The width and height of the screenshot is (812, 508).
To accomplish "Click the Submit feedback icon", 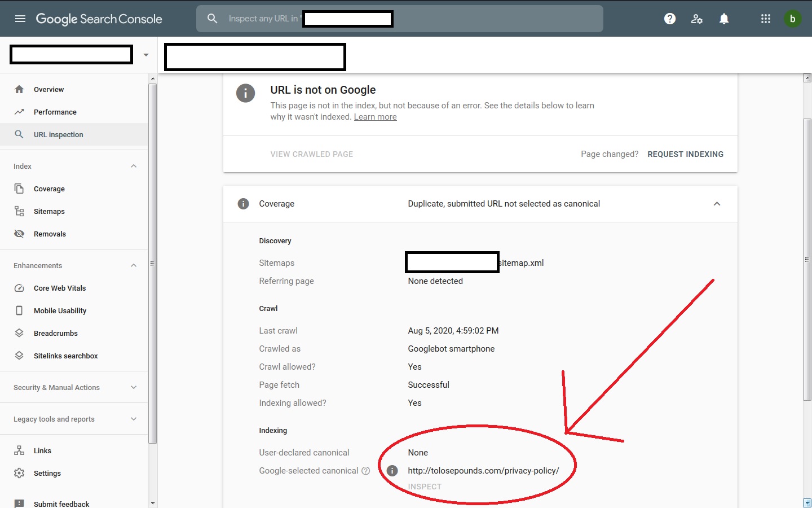I will coord(19,503).
